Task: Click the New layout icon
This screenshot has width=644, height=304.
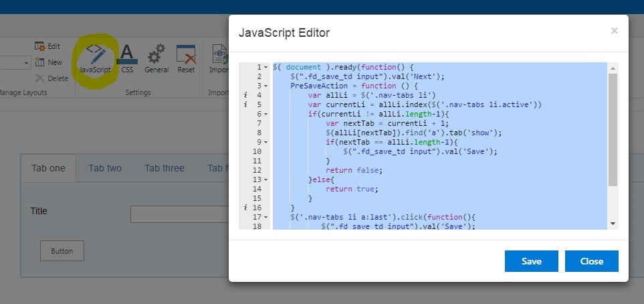Action: tap(48, 62)
